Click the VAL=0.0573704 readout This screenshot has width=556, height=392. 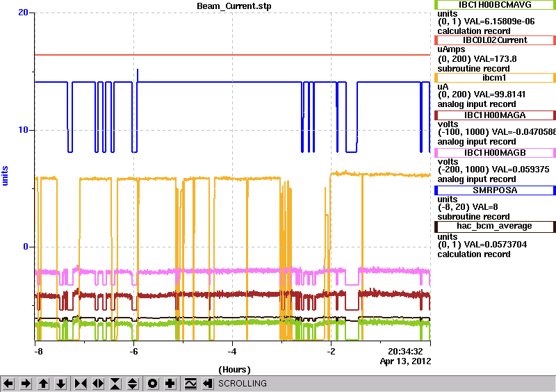(496, 245)
